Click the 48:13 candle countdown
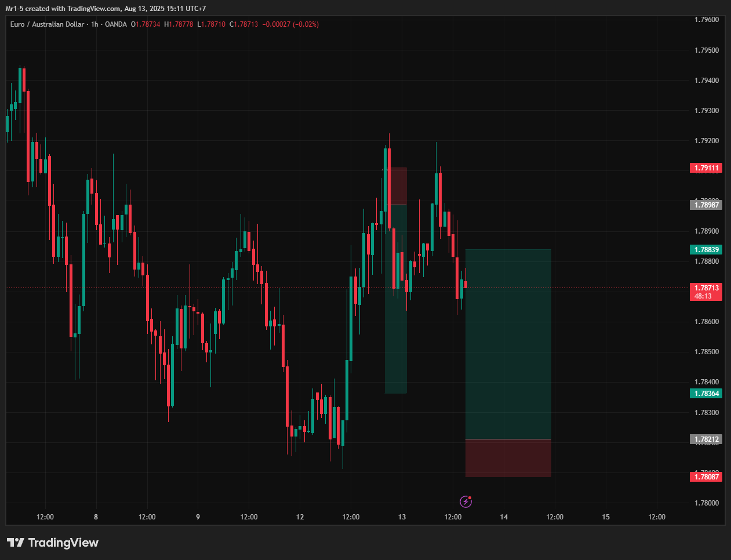 [x=703, y=296]
